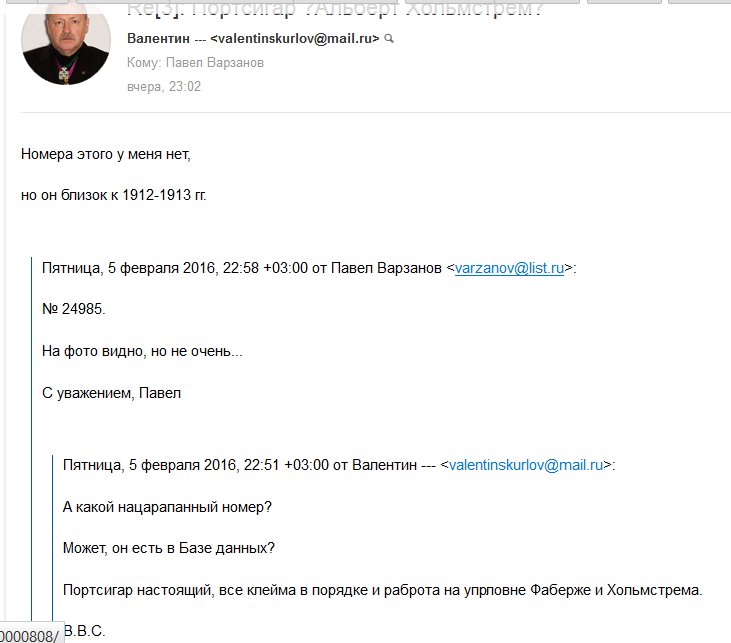Click the line На фото видно, но не очень
This screenshot has width=731, height=643.
(x=142, y=351)
